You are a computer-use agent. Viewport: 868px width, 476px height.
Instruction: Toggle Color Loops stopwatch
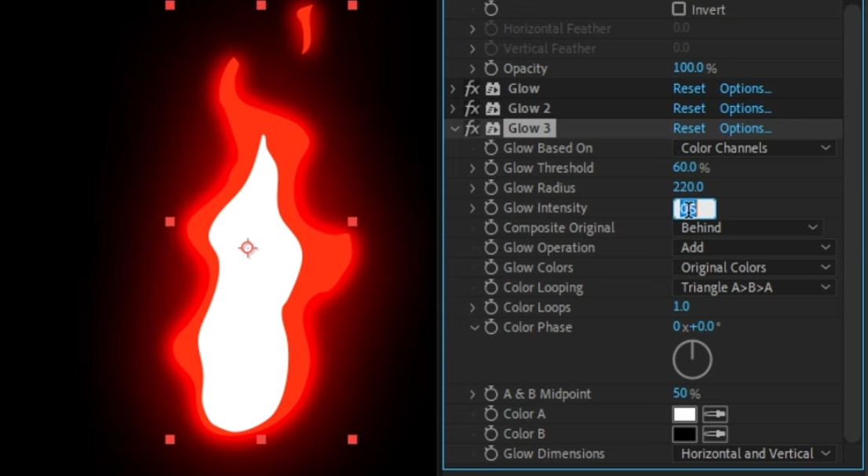[x=491, y=308]
